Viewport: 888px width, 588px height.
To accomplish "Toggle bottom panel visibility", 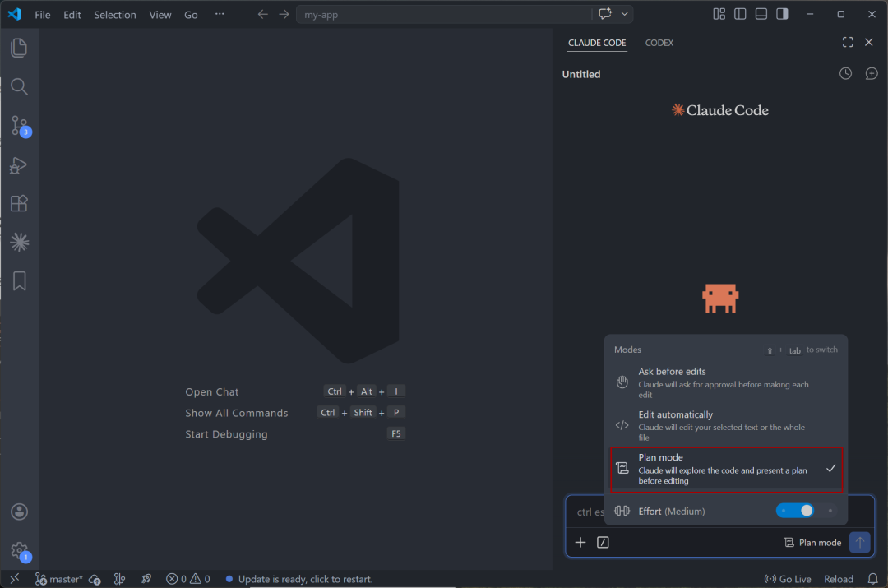I will 761,14.
